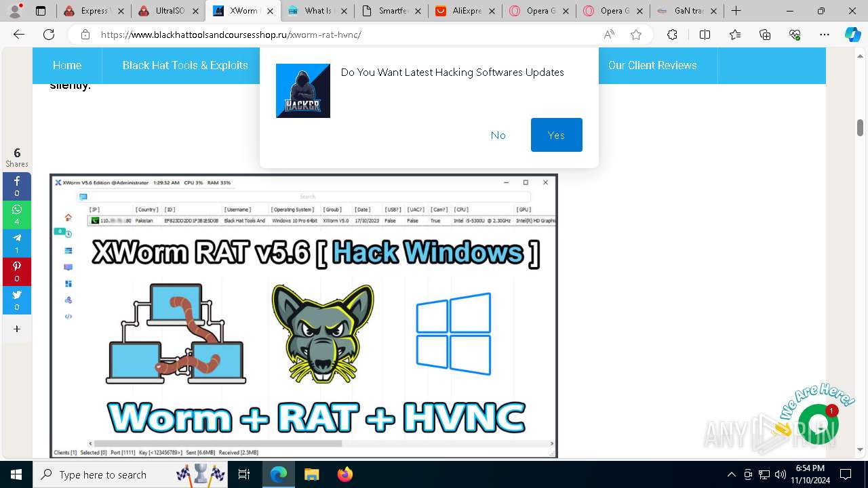The height and width of the screenshot is (488, 868).
Task: Switch to the Express tab
Action: (x=93, y=11)
